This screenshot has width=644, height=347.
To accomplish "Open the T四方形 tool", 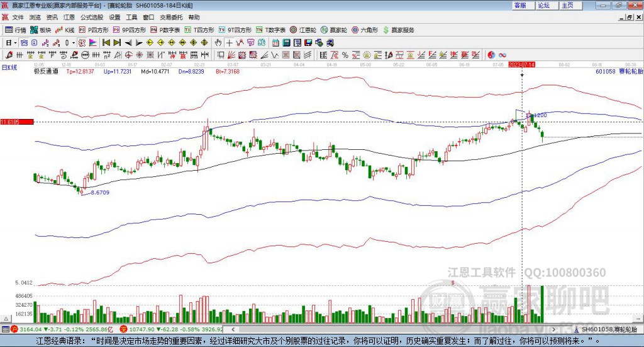I will 199,30.
